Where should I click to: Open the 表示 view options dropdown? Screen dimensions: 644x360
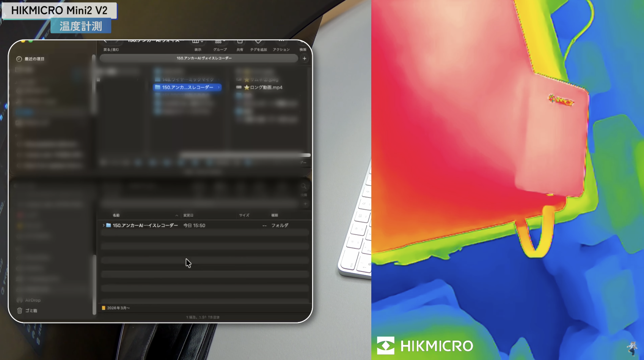click(197, 42)
